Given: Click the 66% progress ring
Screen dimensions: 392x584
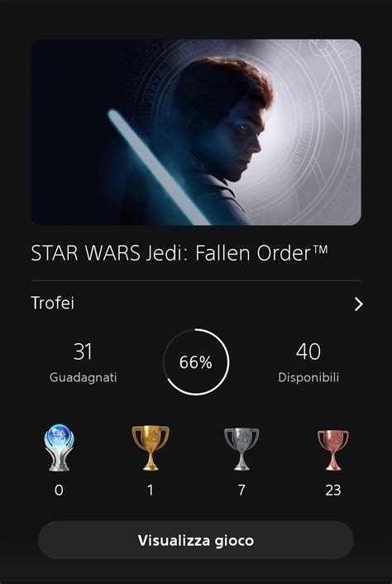Looking at the screenshot, I should (x=196, y=362).
